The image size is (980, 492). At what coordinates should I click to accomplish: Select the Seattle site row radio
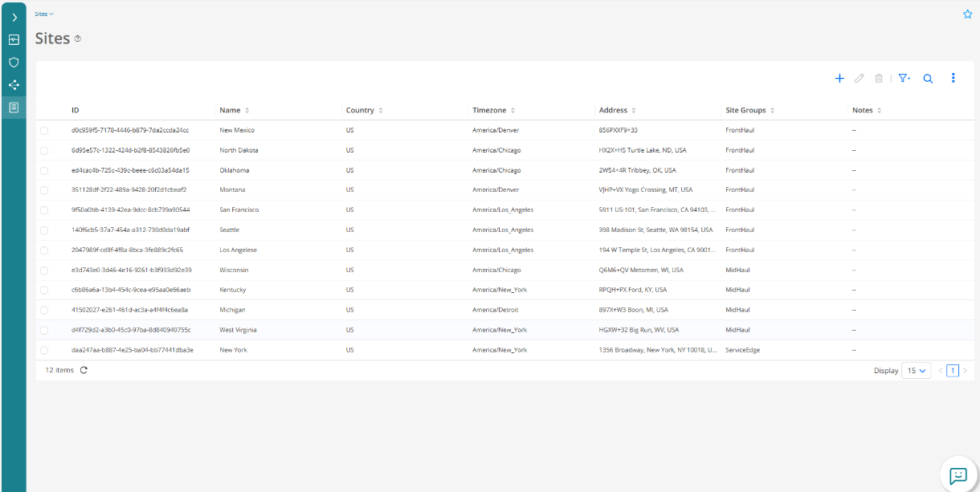point(44,230)
